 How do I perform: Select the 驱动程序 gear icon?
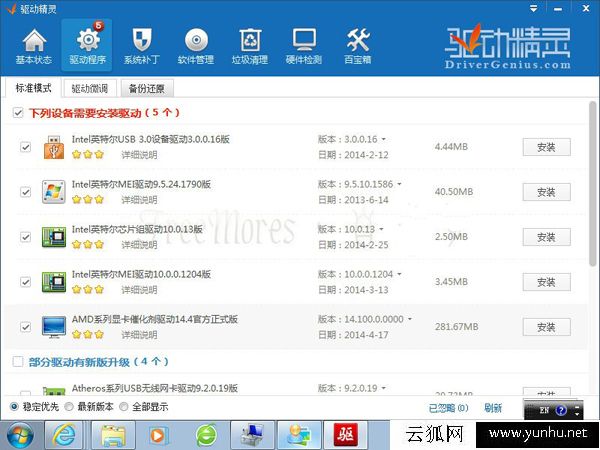click(87, 46)
